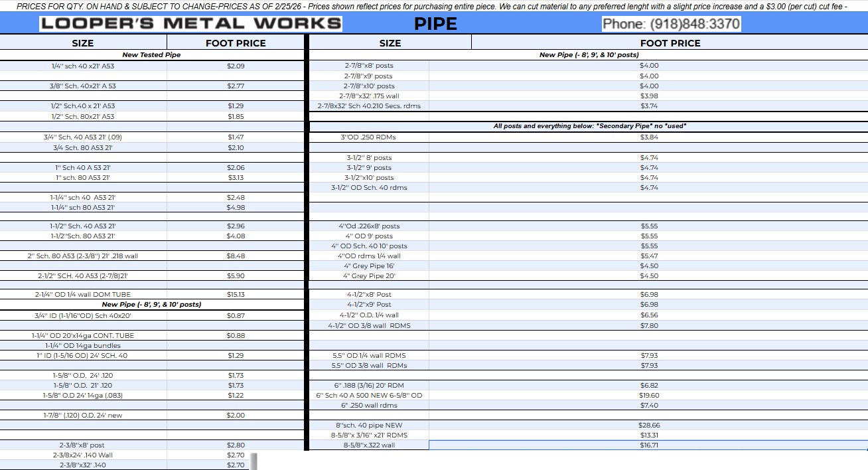Click the $8.48 price cell

[236, 256]
